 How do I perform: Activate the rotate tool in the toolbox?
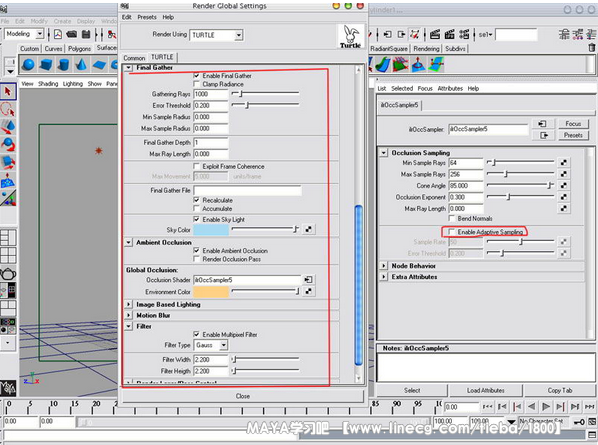pos(8,145)
